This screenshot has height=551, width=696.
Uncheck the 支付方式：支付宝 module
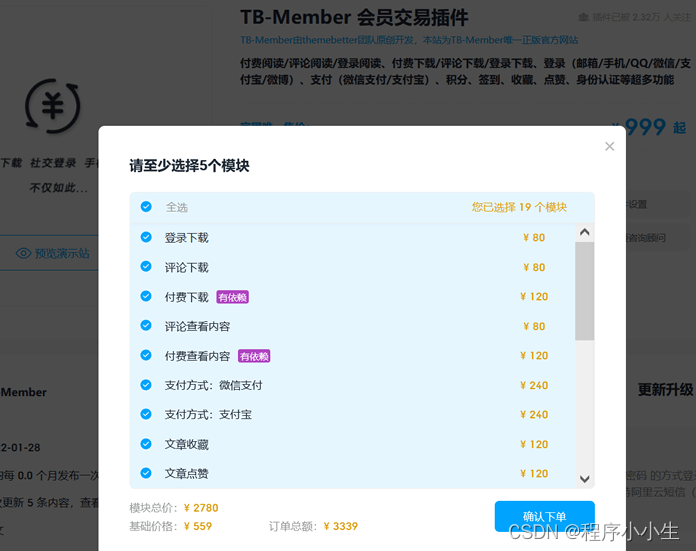point(146,414)
